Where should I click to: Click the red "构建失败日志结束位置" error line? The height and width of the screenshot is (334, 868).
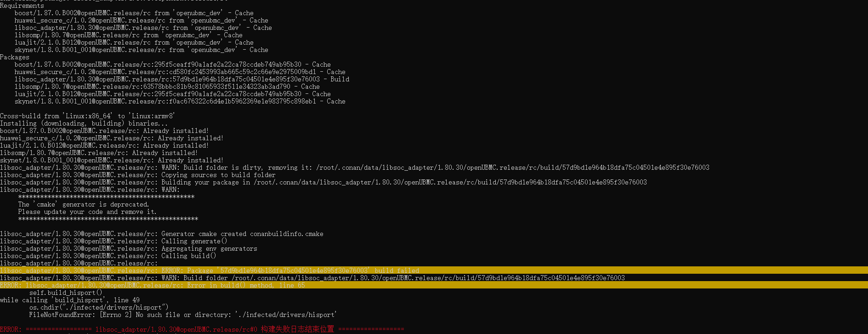click(297, 329)
